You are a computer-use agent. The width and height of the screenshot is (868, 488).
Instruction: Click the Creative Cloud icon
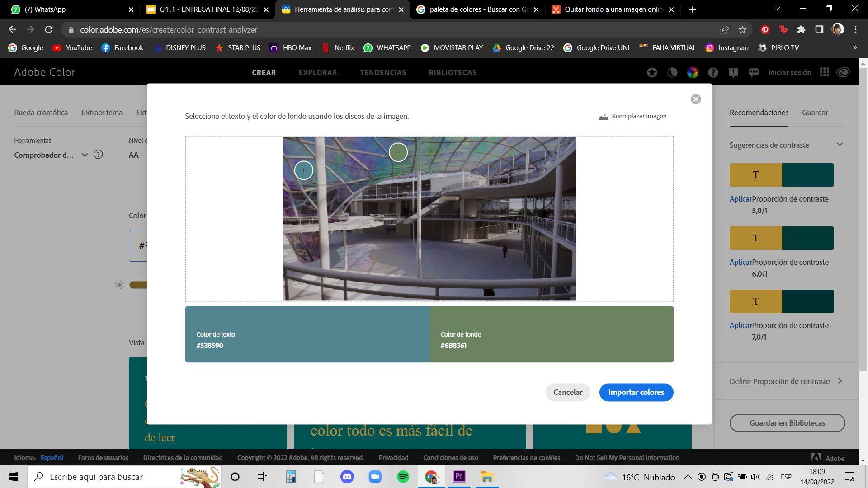point(843,72)
